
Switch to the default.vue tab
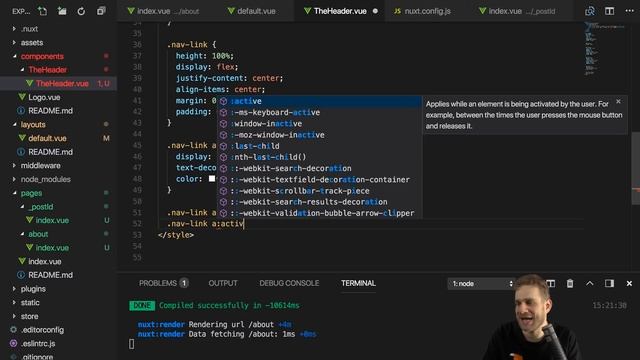point(251,11)
